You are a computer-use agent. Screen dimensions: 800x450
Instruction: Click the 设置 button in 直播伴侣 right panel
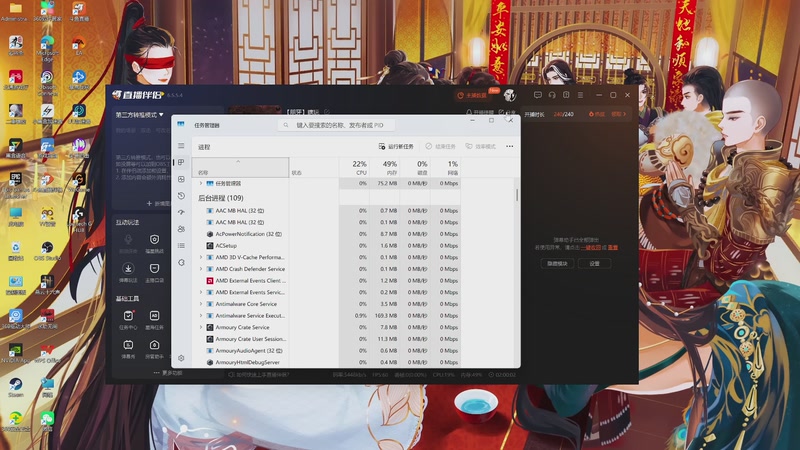(594, 263)
